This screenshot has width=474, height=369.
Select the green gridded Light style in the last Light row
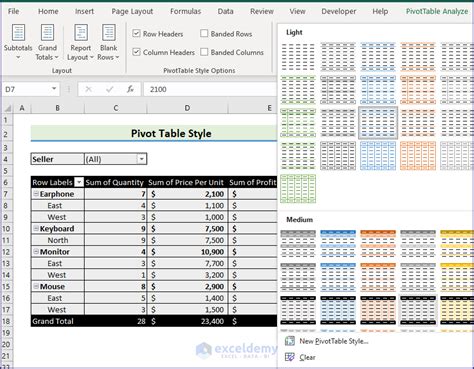(298, 189)
